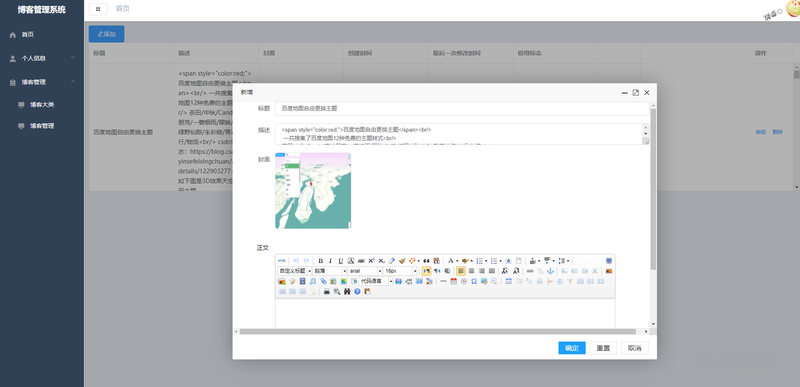Screen dimensions: 800x387
Task: Expand 个人信息 in the sidebar
Action: (42, 58)
